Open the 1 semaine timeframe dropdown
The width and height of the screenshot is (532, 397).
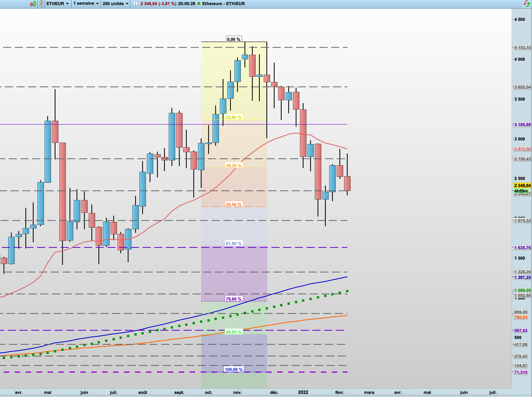pos(86,4)
